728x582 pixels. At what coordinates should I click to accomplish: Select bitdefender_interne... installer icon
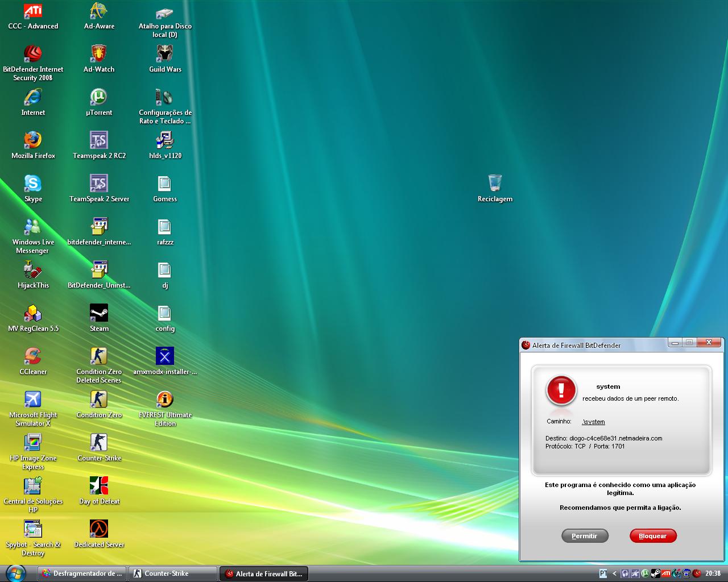click(x=99, y=232)
